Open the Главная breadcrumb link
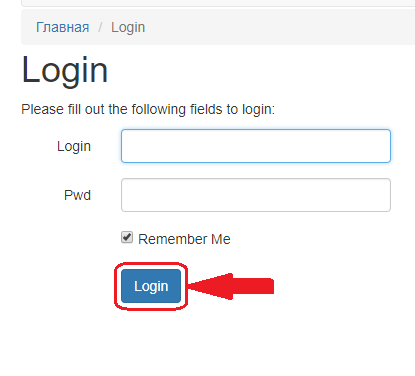415x376 pixels. (62, 27)
